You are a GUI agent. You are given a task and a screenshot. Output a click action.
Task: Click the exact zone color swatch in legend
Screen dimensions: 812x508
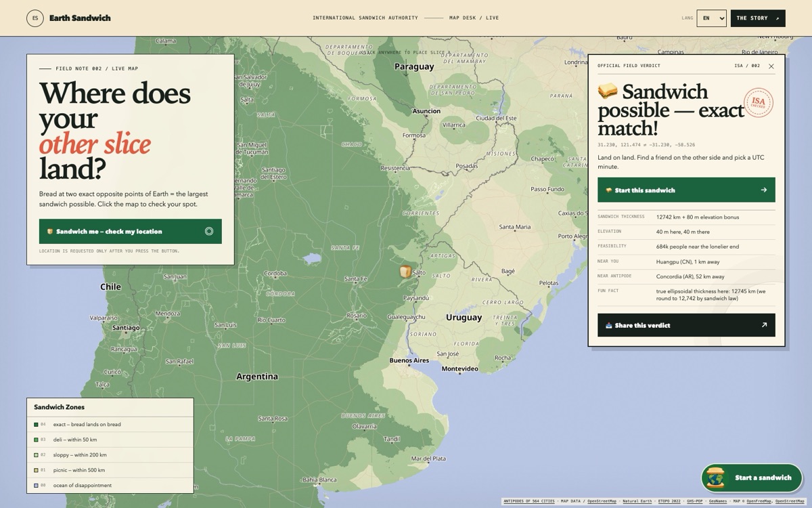point(36,425)
